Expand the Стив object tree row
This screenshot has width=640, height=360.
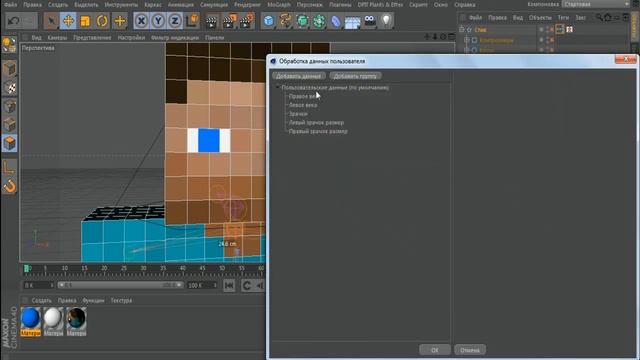462,29
